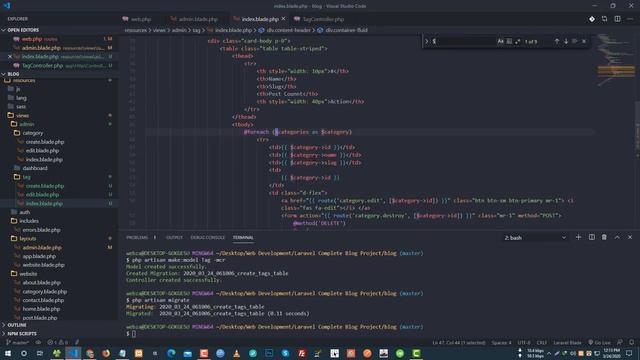640x360 pixels.
Task: Go to previous find match
Action: [x=557, y=41]
